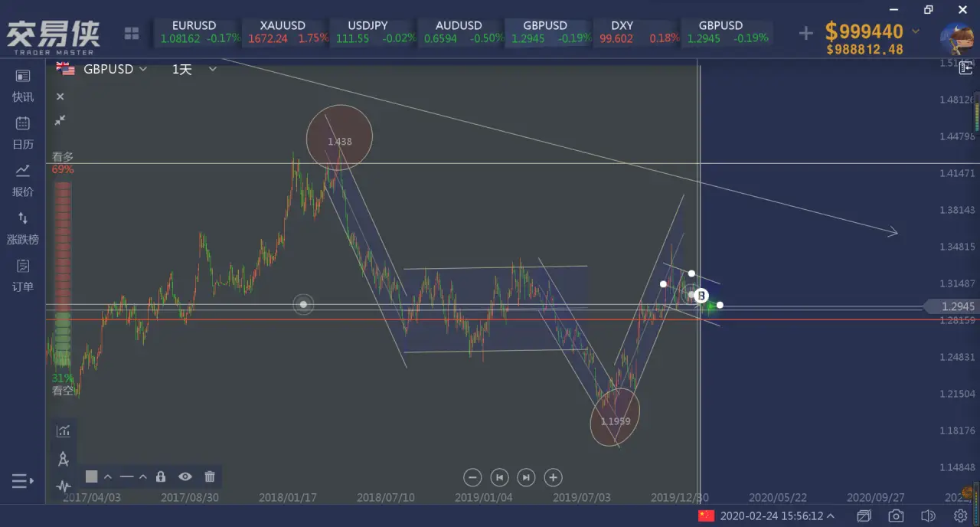Click the line style dash sample
Screen dimensions: 980x527
coord(127,476)
